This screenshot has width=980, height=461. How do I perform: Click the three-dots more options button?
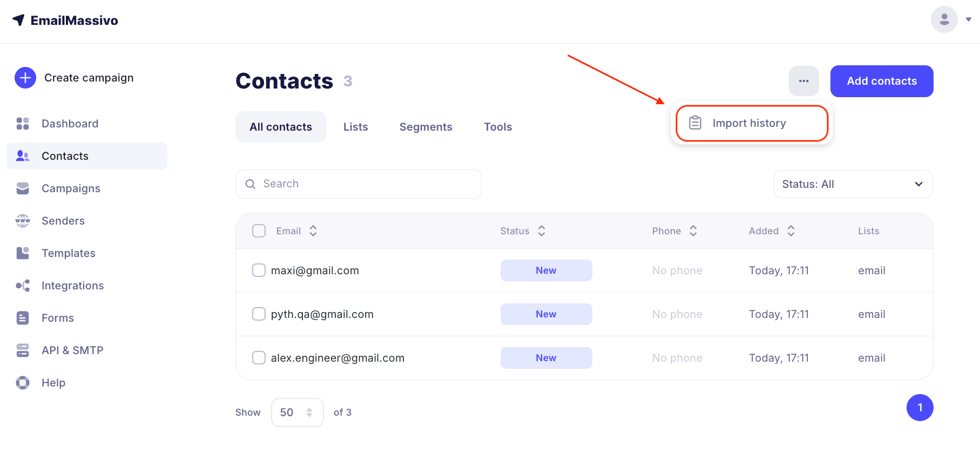[x=803, y=81]
